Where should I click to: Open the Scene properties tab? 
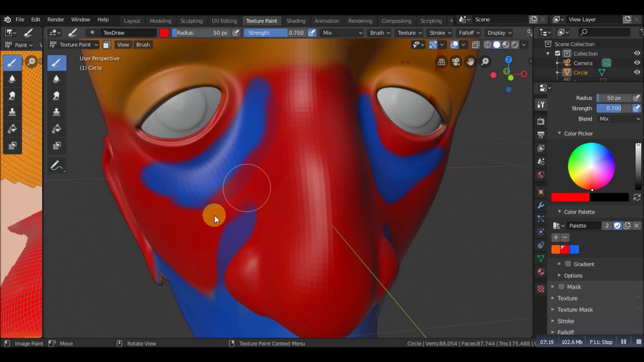[x=541, y=161]
